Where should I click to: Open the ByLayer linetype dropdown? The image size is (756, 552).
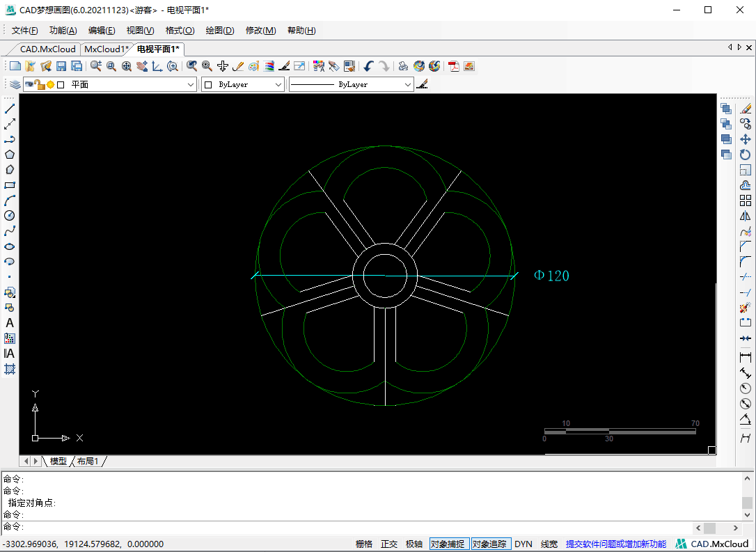pos(408,84)
